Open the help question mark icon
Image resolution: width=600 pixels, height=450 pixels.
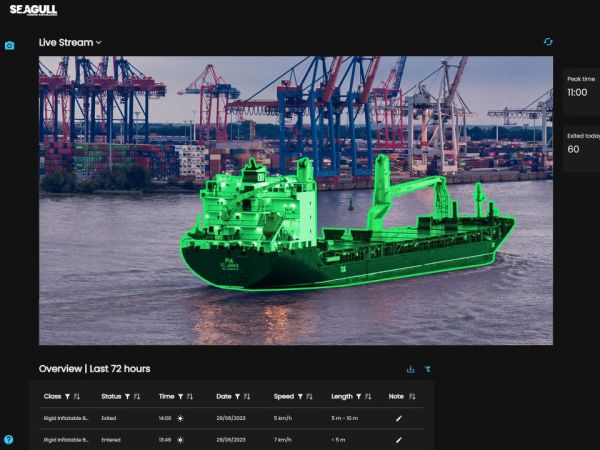tap(8, 439)
